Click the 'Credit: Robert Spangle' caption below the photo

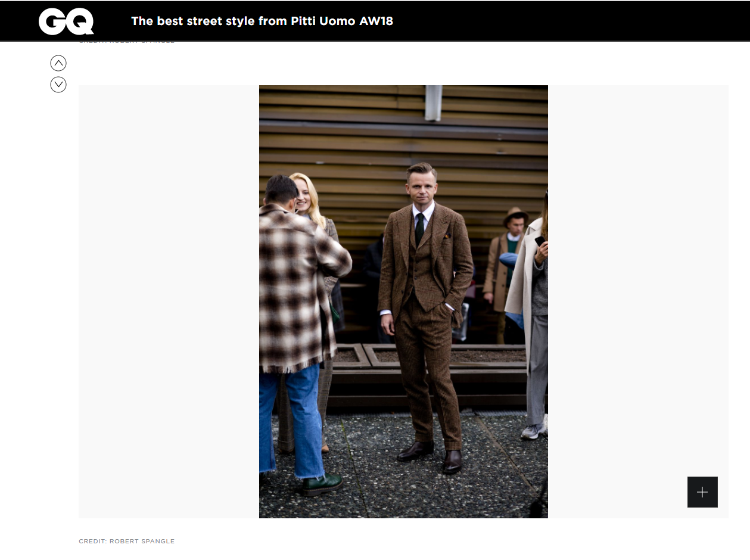(127, 541)
